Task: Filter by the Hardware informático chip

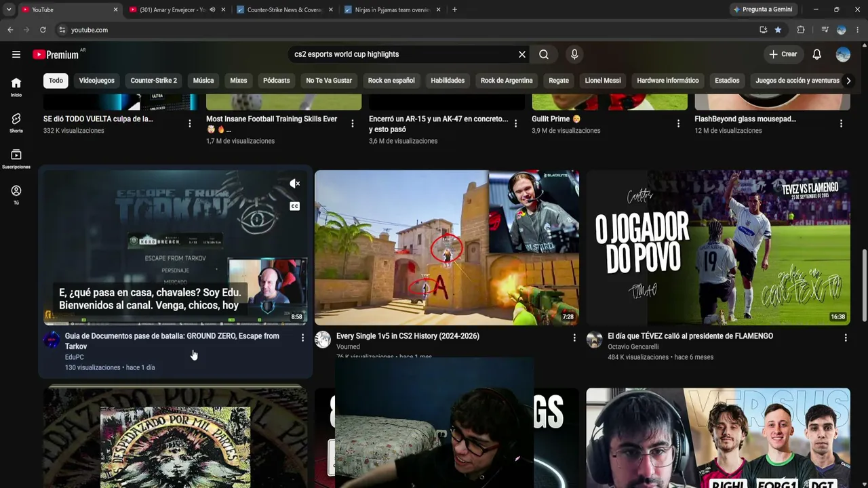Action: pos(668,81)
